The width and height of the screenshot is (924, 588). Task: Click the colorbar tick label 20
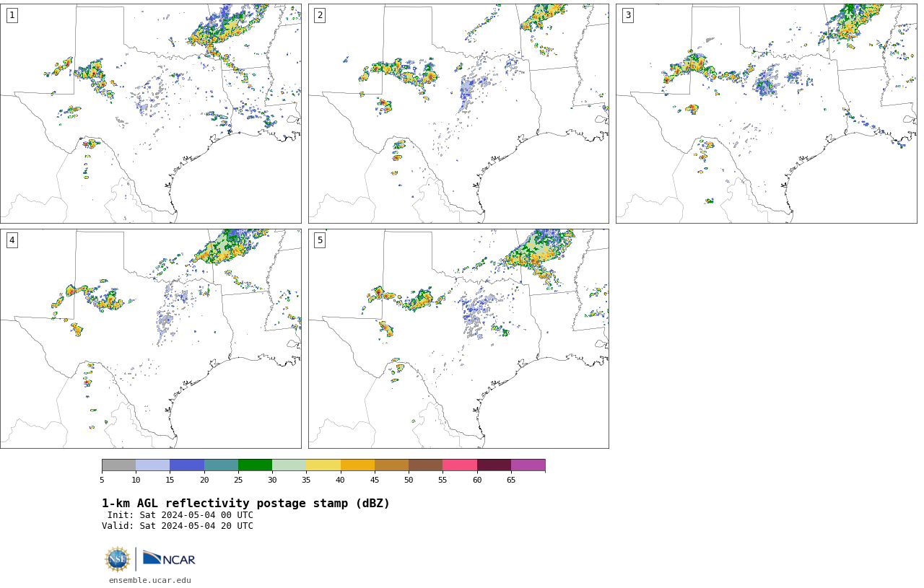click(x=204, y=480)
